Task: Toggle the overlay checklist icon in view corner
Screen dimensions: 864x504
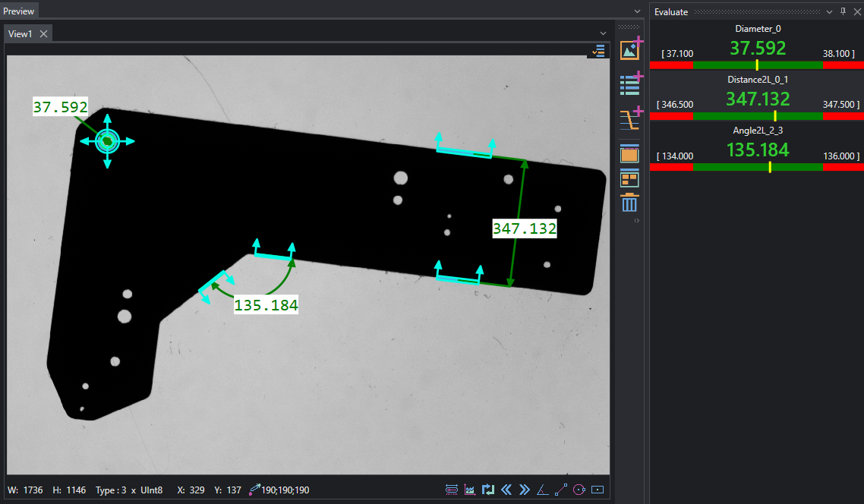Action: pyautogui.click(x=598, y=51)
